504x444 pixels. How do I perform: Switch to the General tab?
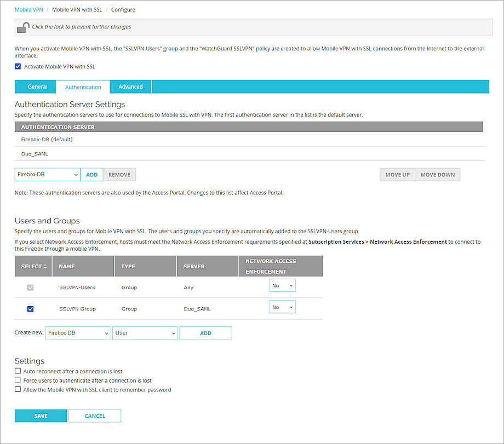(37, 87)
